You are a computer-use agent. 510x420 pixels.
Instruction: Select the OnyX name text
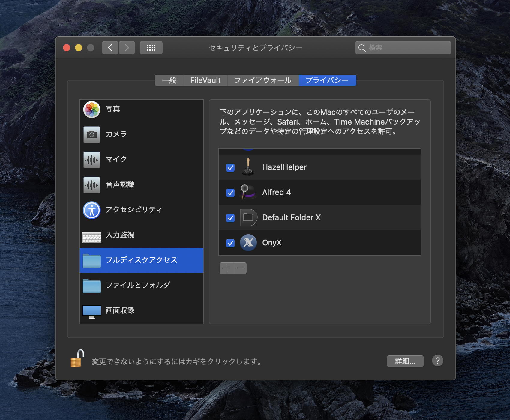pyautogui.click(x=272, y=243)
